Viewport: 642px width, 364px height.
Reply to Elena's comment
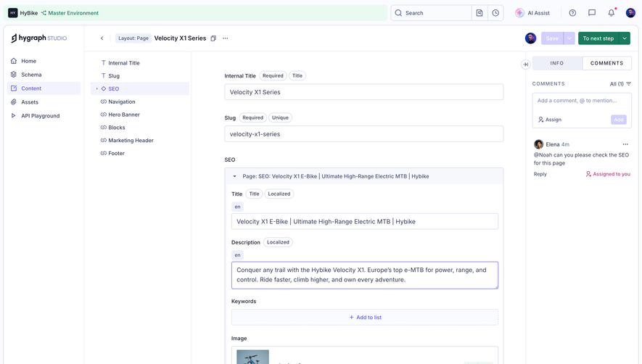point(540,174)
